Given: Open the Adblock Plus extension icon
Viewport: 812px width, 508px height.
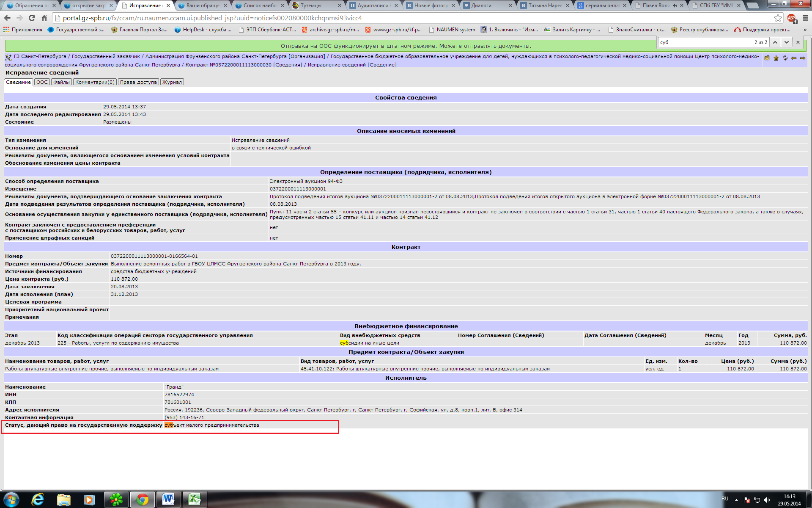Looking at the screenshot, I should pyautogui.click(x=791, y=18).
